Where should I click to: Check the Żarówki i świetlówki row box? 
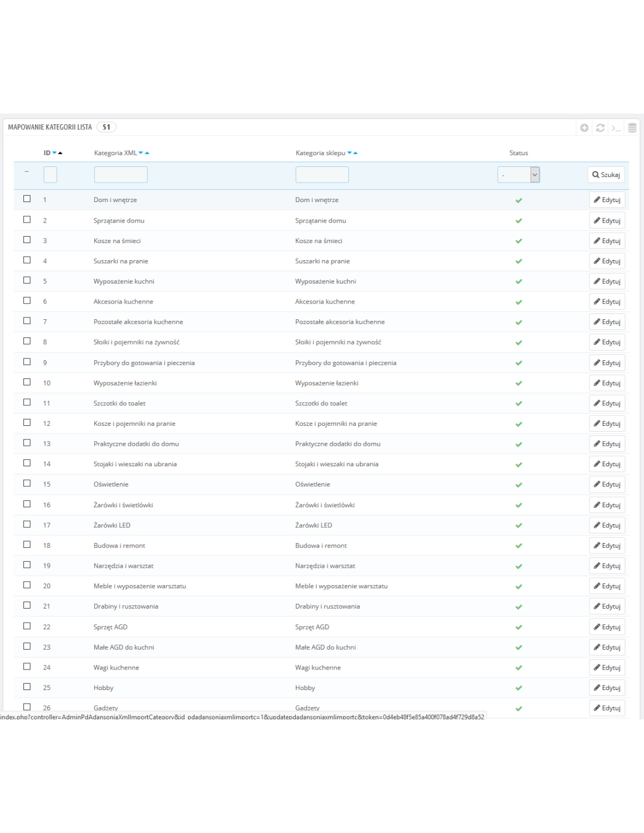point(27,504)
